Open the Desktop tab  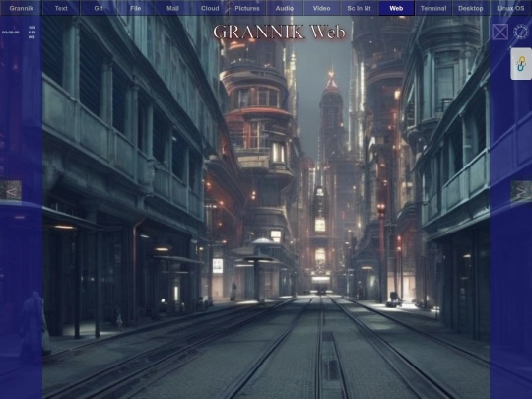(471, 8)
